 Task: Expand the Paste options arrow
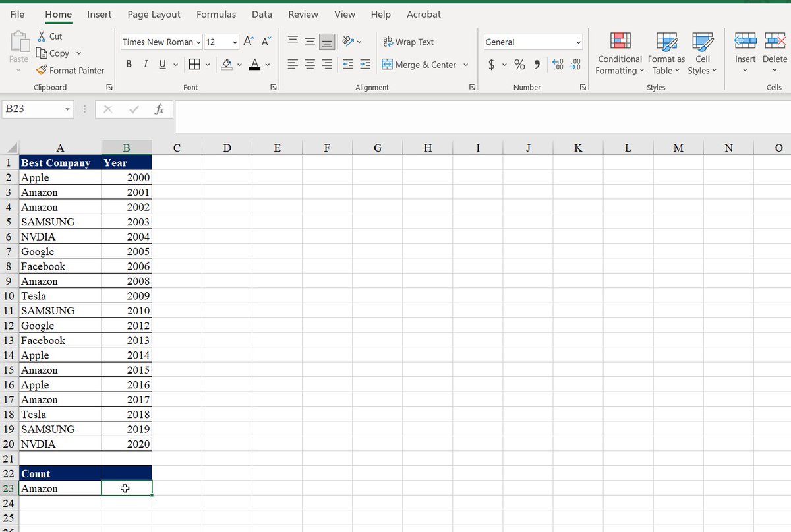coord(19,69)
